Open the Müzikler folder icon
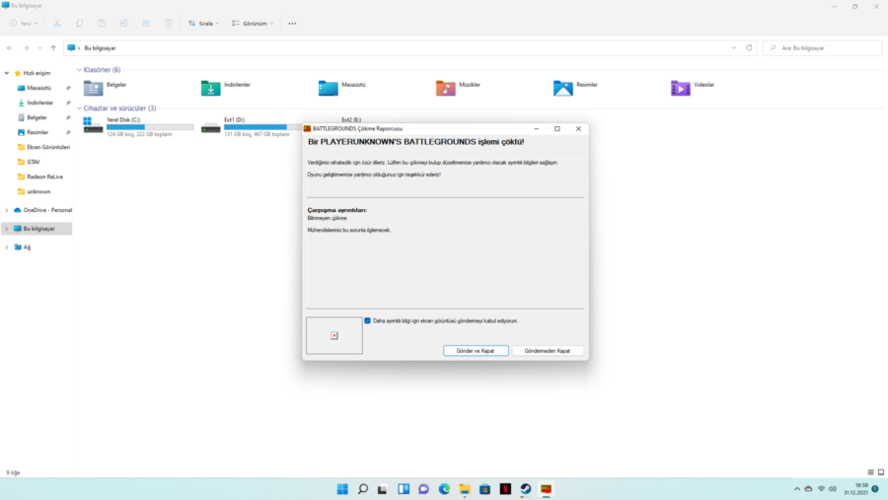 (446, 88)
